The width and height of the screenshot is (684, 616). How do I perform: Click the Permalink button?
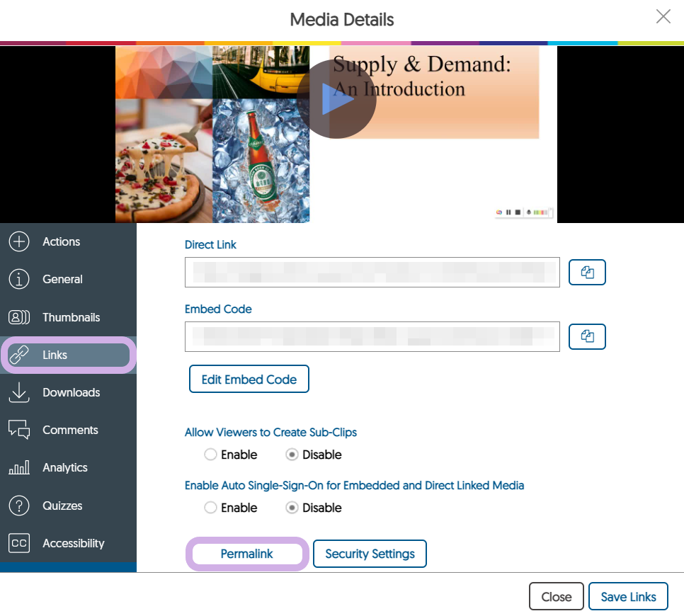point(247,554)
